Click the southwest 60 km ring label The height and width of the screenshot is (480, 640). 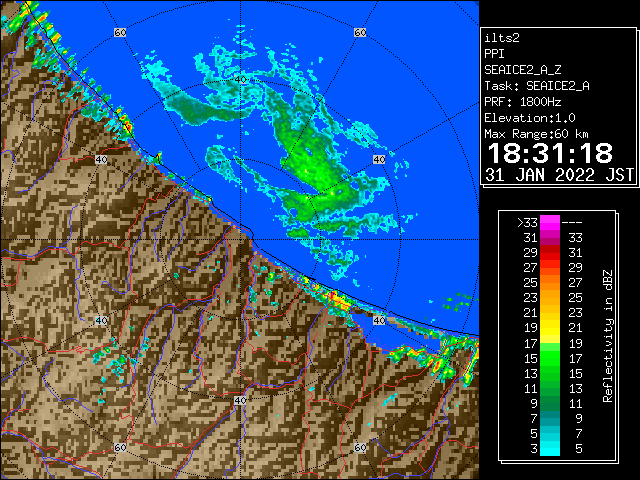(x=120, y=448)
